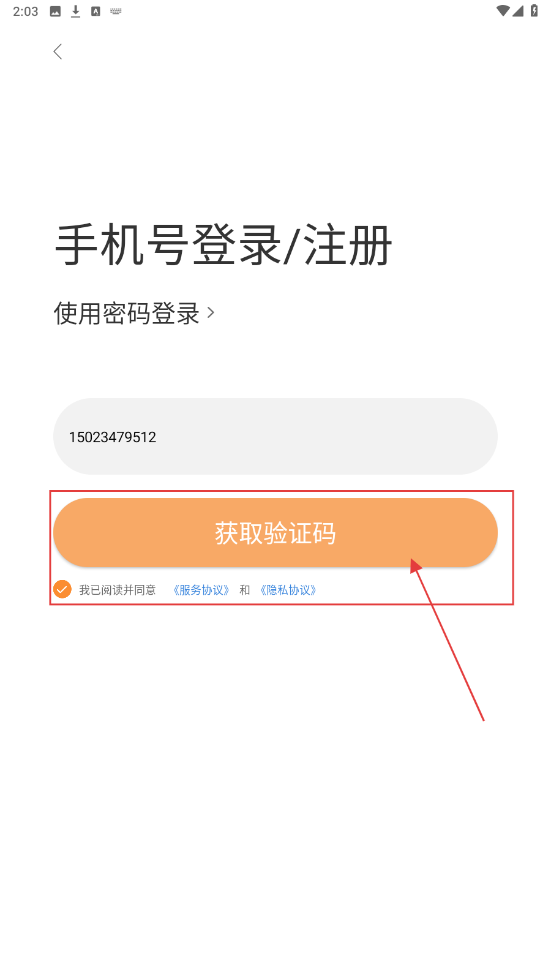The image size is (551, 980).
Task: Tap the battery charging icon
Action: (534, 10)
